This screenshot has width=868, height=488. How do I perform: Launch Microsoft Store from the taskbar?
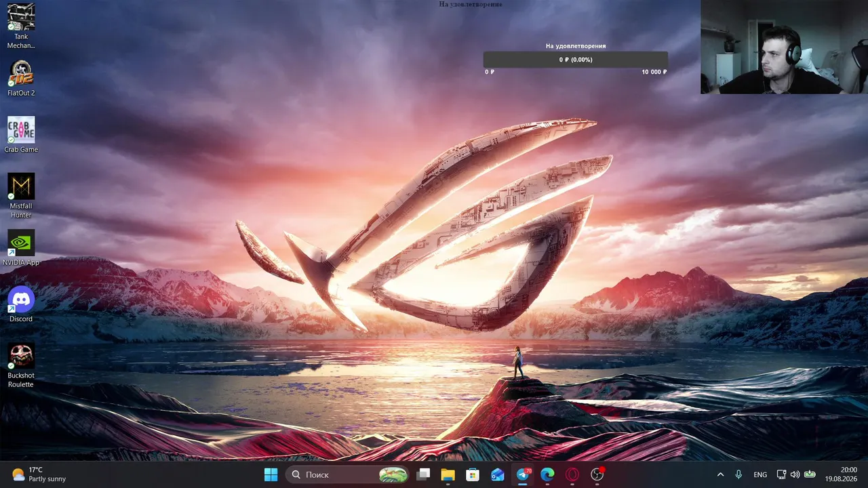point(473,475)
